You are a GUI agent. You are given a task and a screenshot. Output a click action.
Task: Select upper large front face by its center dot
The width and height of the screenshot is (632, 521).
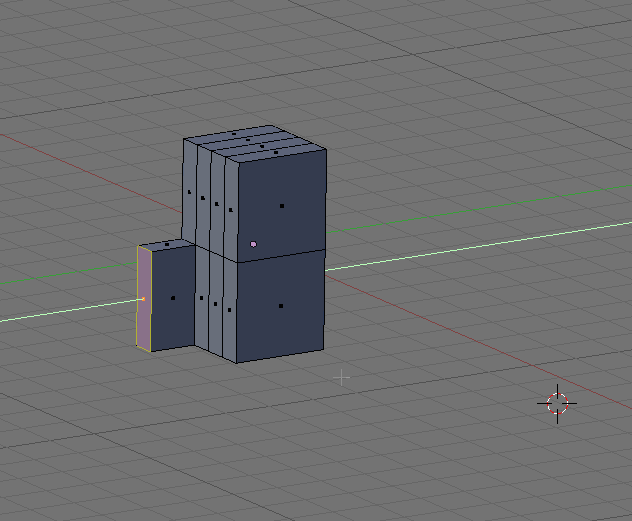click(x=282, y=206)
